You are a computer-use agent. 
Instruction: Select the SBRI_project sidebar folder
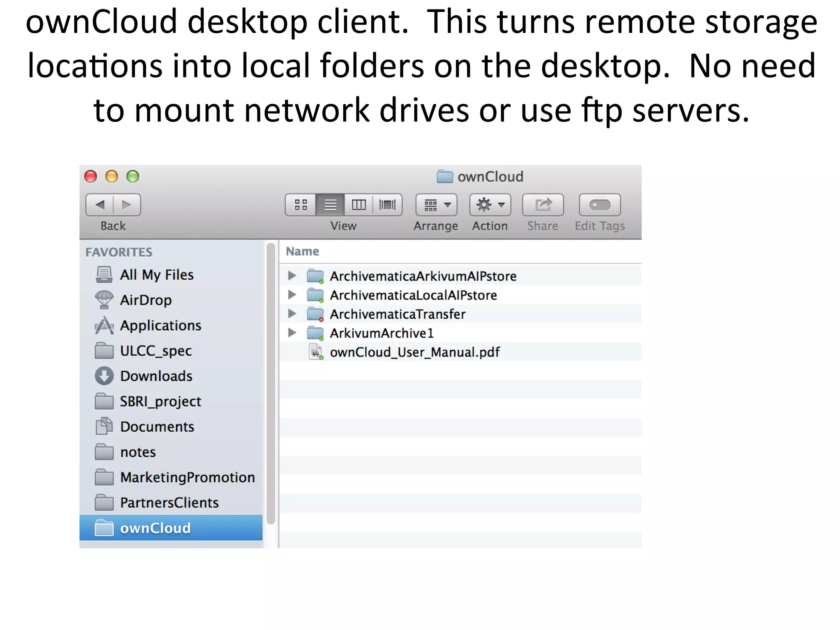[171, 402]
